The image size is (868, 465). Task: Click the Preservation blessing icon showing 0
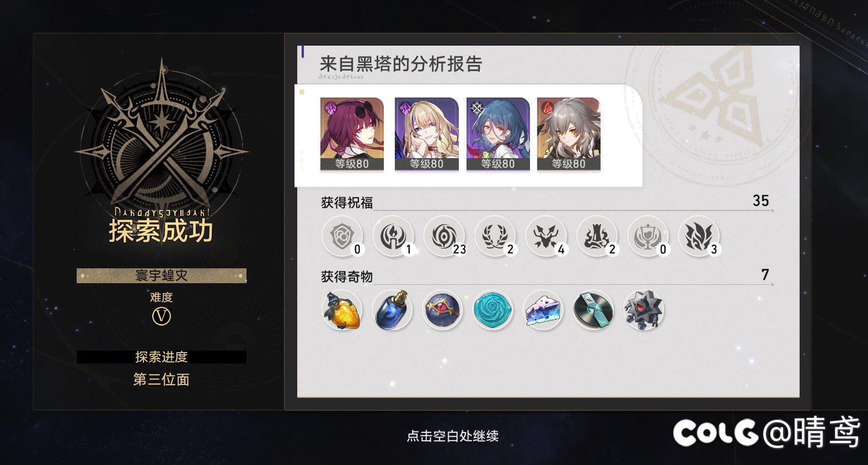pyautogui.click(x=342, y=236)
